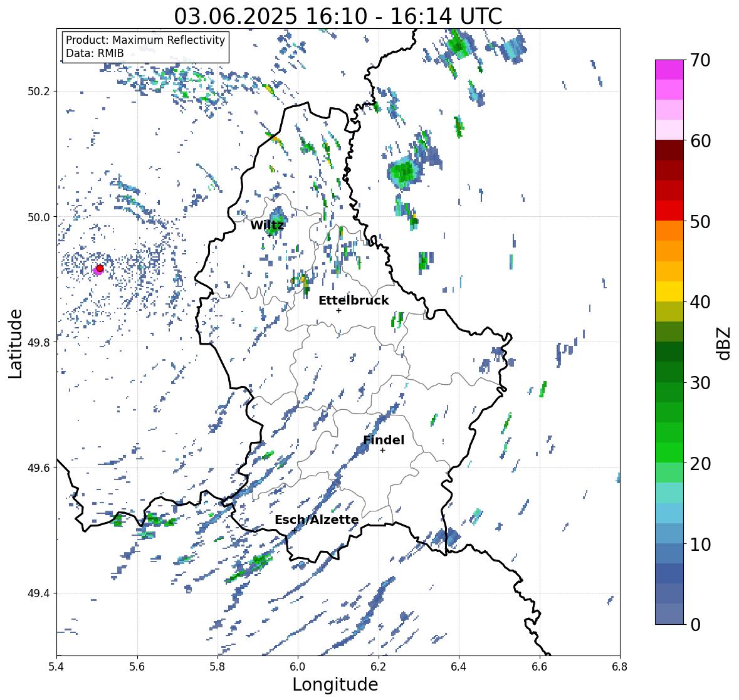
Task: Click latitude tick label 49.8
Action: pyautogui.click(x=39, y=342)
